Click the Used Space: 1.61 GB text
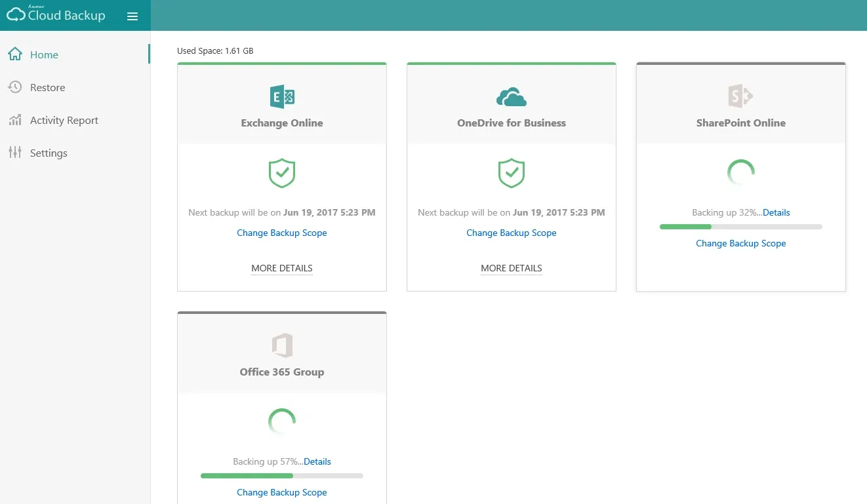 point(215,50)
